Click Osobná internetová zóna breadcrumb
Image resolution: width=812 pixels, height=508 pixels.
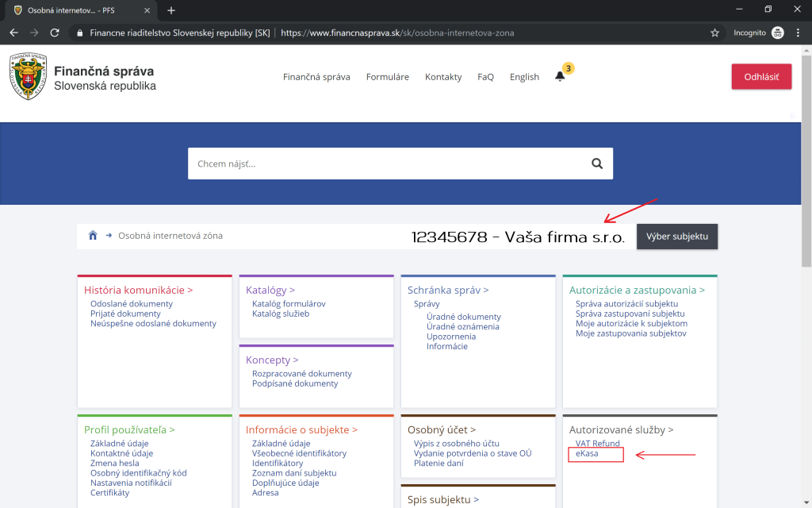tap(170, 235)
